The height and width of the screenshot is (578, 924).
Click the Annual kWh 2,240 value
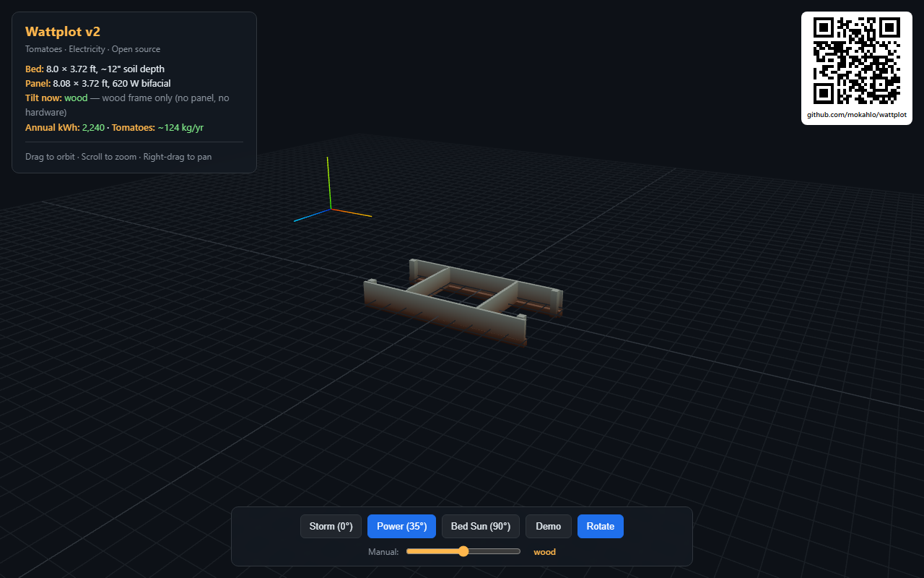93,128
